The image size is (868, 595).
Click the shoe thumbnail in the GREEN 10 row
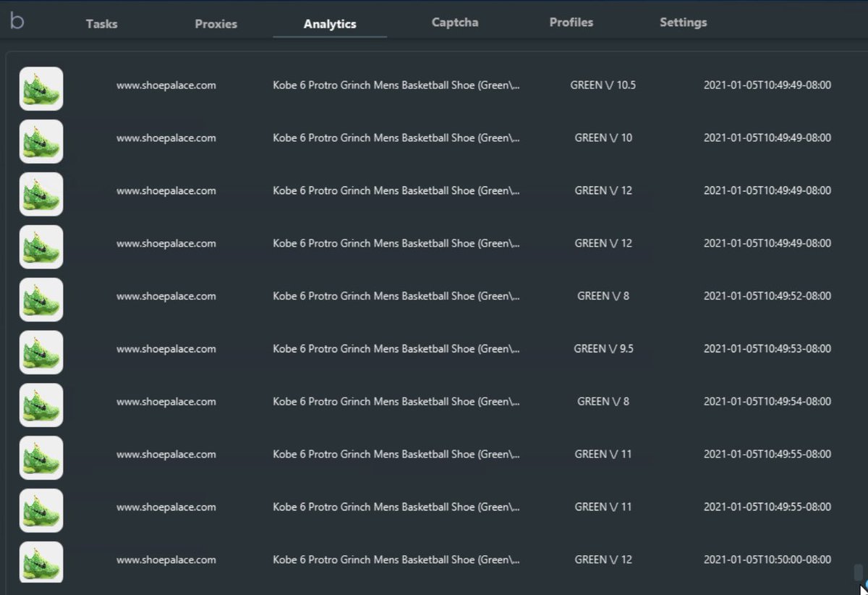pyautogui.click(x=41, y=141)
